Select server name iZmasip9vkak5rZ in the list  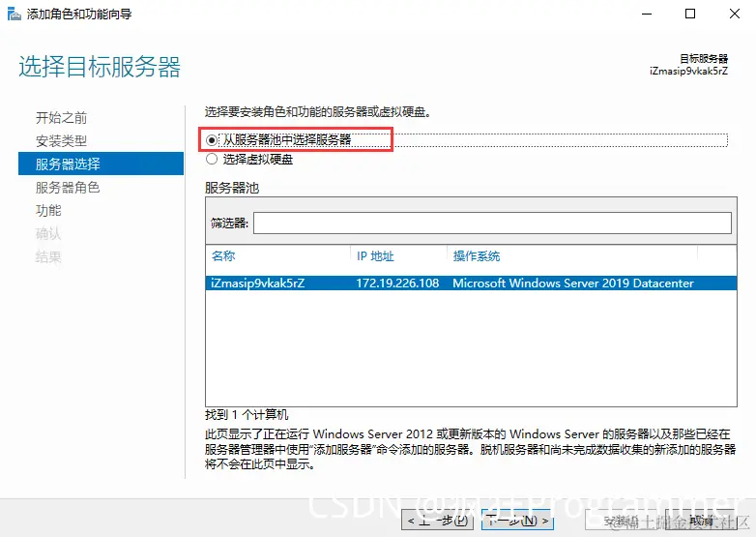[257, 283]
